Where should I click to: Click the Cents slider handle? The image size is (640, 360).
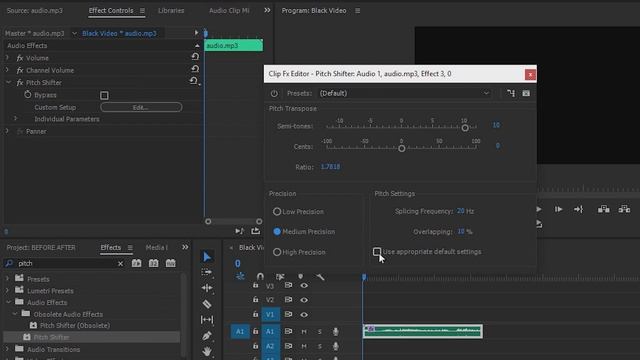point(402,148)
